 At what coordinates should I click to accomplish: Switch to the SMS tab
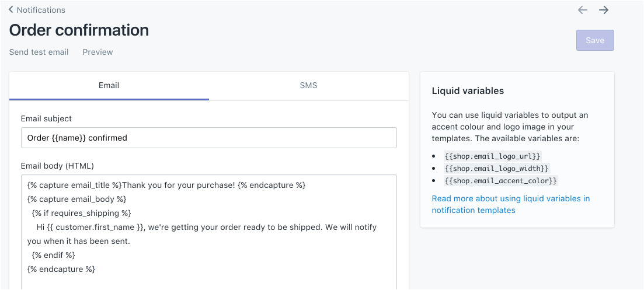tap(308, 86)
